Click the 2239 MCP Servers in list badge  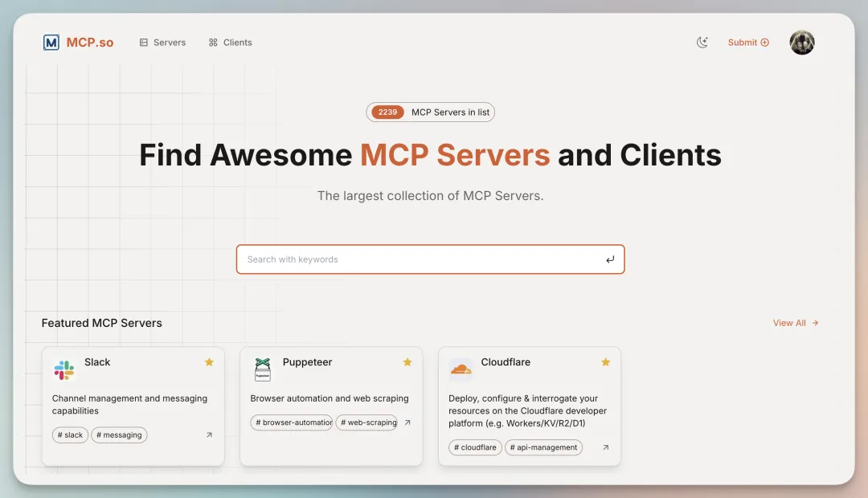430,112
